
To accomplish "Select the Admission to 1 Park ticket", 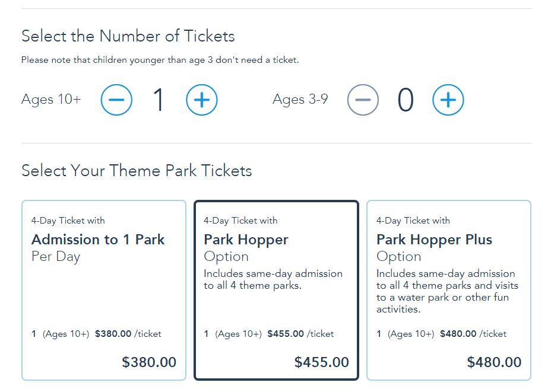I will 98,240.
